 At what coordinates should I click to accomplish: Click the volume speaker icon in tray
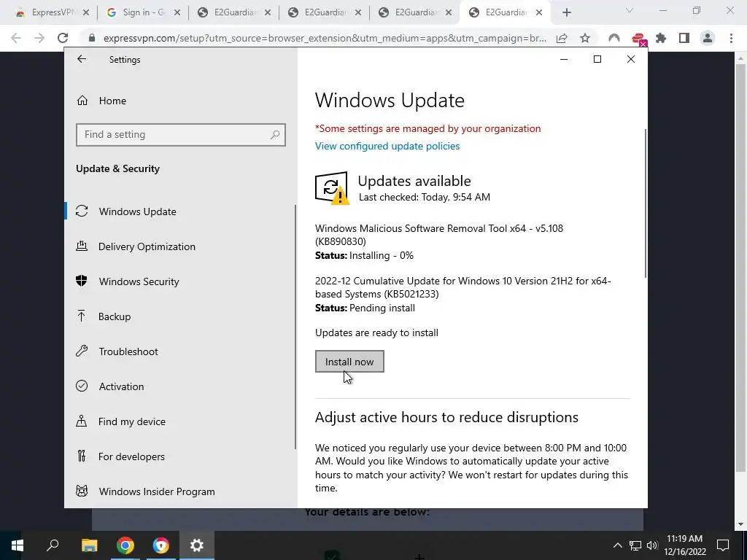point(652,545)
